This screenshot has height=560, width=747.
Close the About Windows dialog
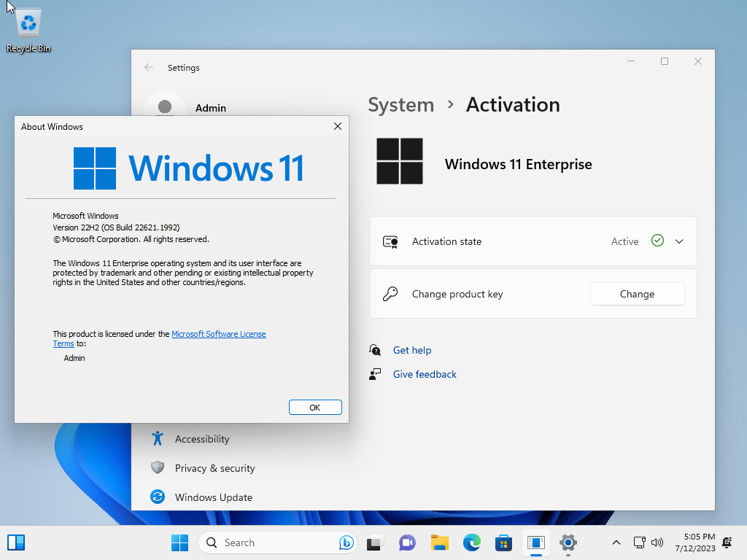[338, 126]
